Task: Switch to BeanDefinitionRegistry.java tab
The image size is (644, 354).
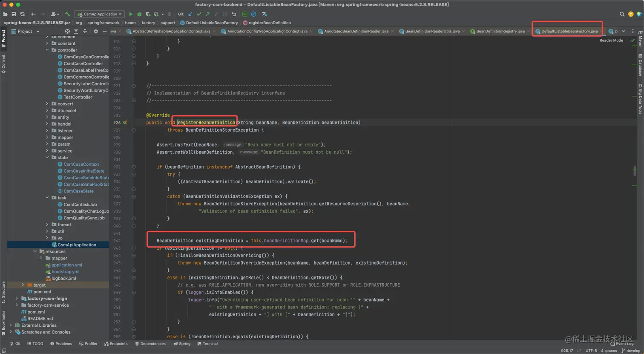Action: click(500, 31)
